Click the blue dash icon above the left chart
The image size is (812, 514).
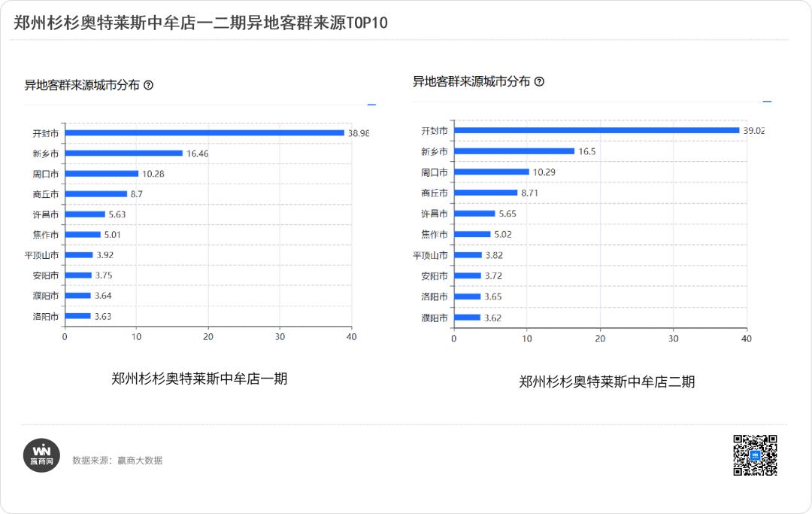(x=371, y=105)
